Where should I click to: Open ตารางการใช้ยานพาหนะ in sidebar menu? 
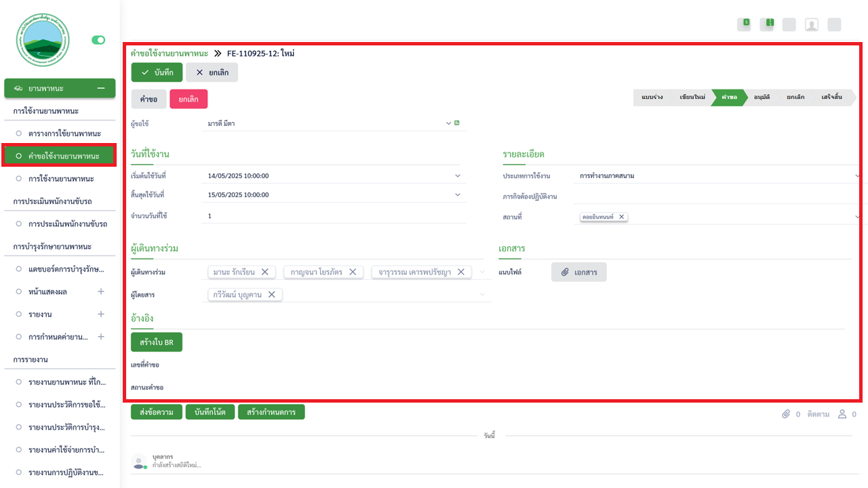(x=64, y=134)
